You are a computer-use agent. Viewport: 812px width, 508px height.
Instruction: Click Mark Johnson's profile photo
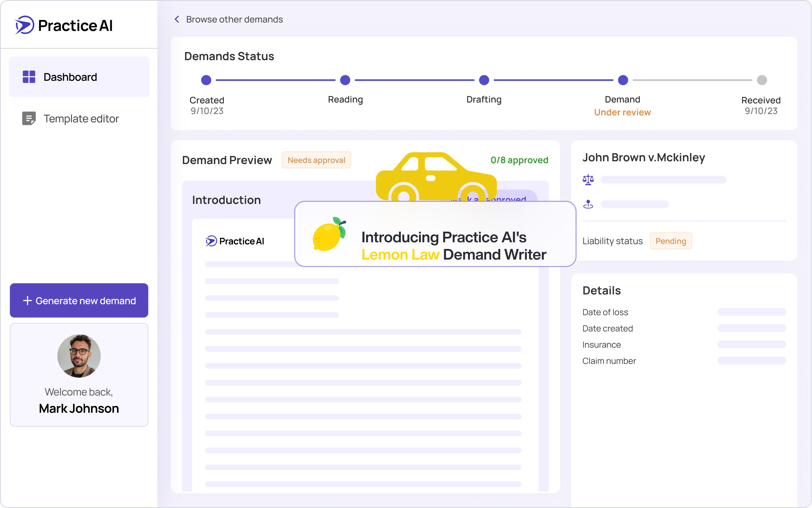coord(79,356)
